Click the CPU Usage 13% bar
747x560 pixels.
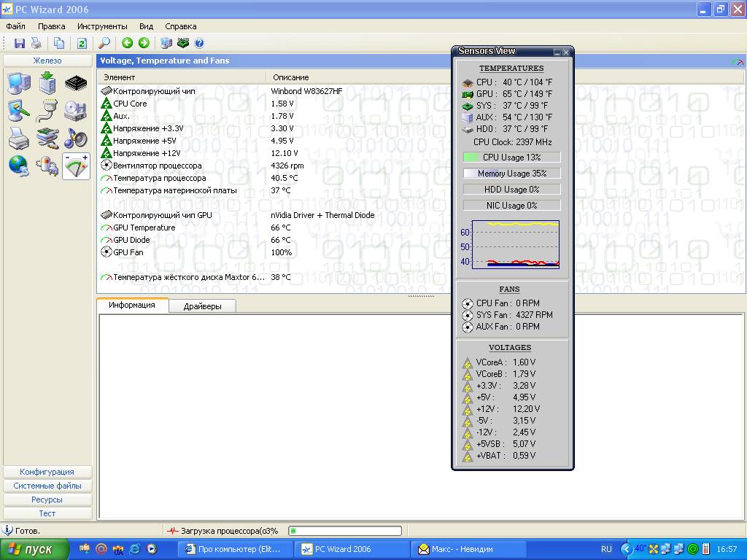(x=511, y=157)
